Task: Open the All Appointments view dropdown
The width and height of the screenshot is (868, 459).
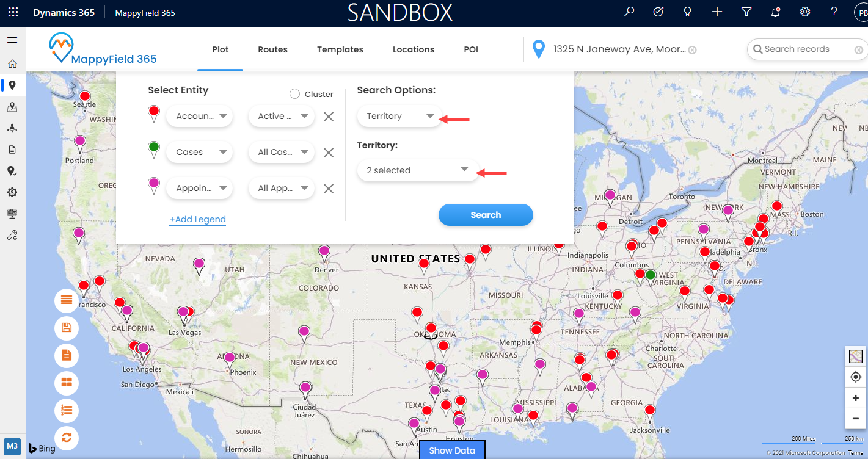Action: coord(281,188)
